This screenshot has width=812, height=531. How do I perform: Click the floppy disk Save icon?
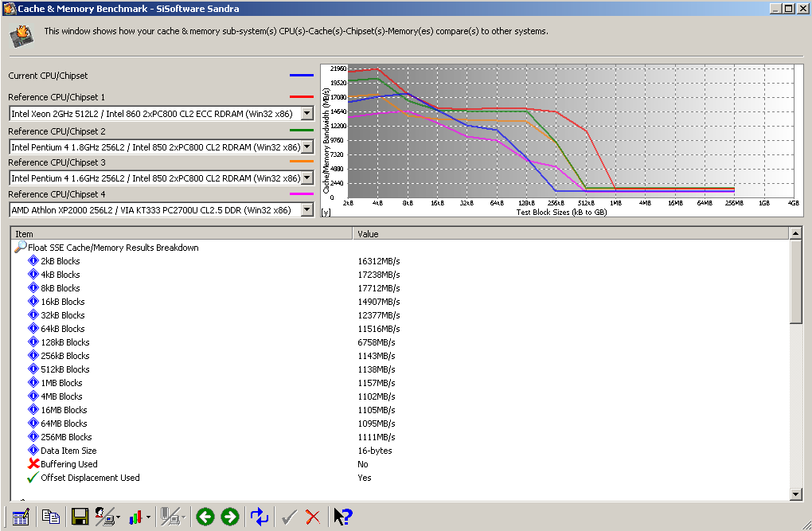click(x=80, y=517)
